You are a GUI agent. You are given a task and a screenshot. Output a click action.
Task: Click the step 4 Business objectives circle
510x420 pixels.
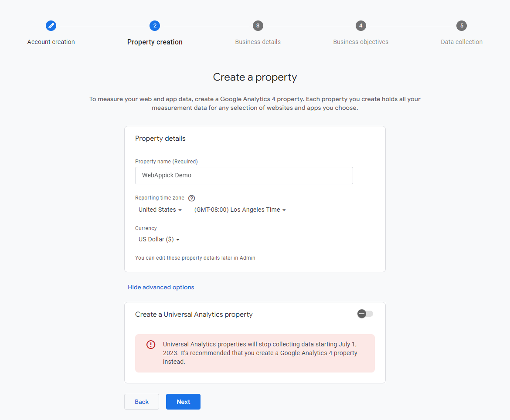pyautogui.click(x=360, y=26)
